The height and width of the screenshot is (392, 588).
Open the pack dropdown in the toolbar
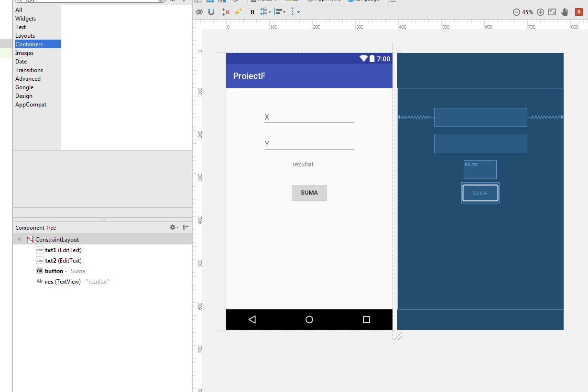pos(265,12)
